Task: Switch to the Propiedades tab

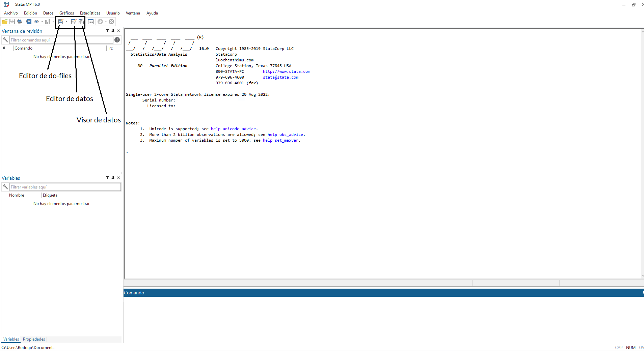Action: (x=34, y=339)
